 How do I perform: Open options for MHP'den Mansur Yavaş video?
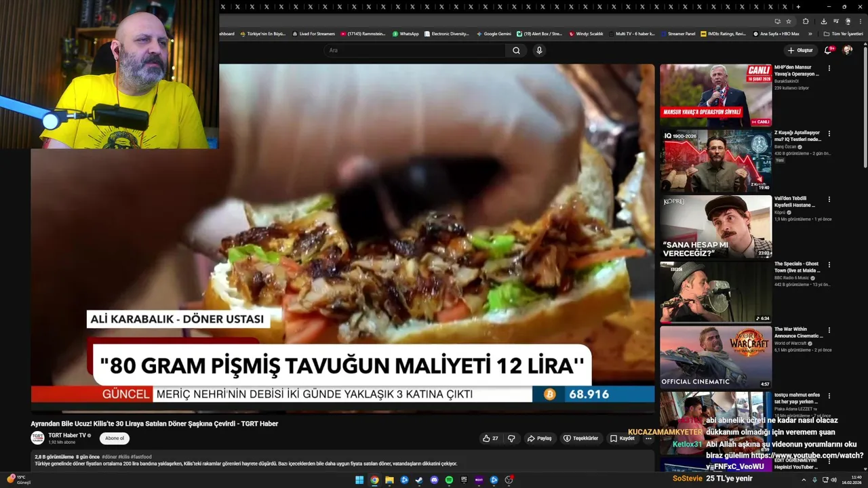[x=829, y=68]
